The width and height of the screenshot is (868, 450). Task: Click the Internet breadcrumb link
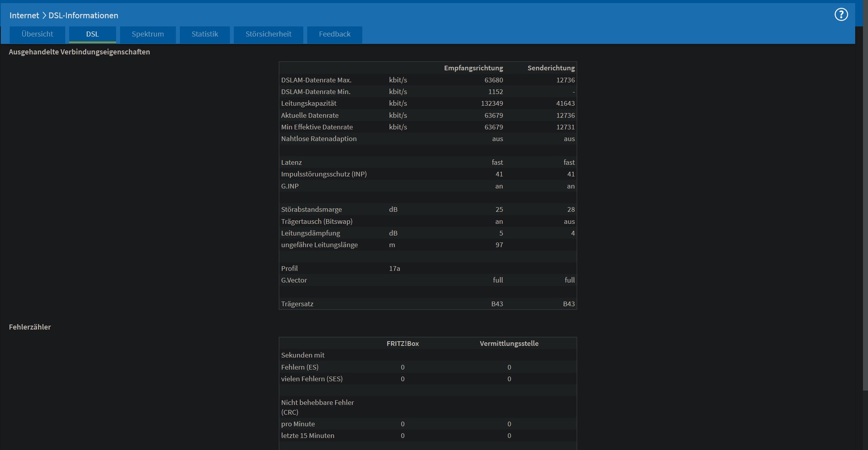click(x=24, y=16)
